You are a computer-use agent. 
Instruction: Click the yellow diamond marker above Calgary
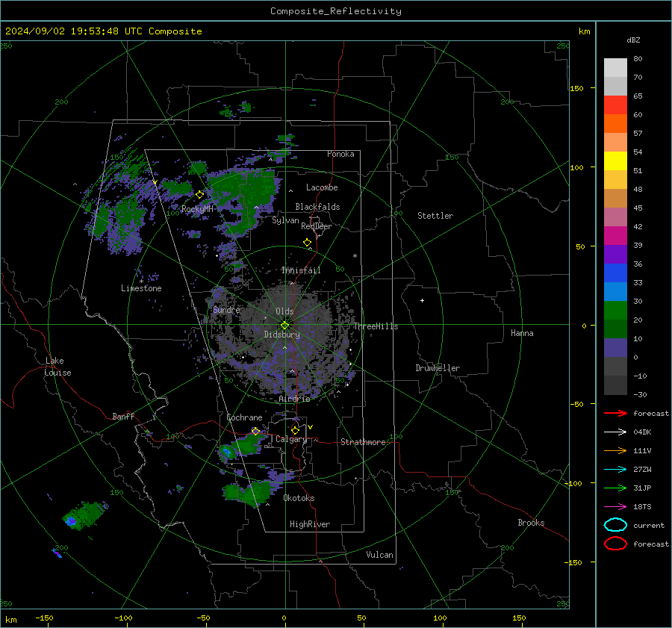pos(295,430)
